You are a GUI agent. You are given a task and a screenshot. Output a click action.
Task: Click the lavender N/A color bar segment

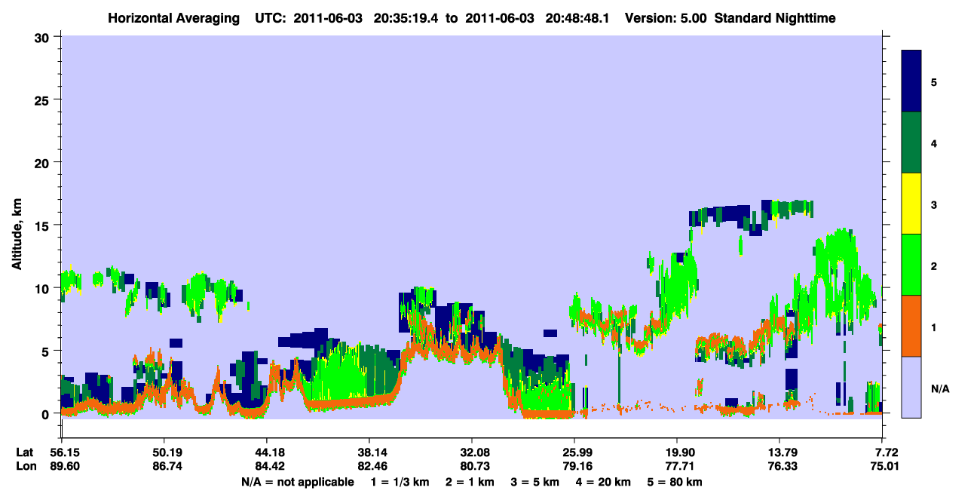click(x=911, y=387)
